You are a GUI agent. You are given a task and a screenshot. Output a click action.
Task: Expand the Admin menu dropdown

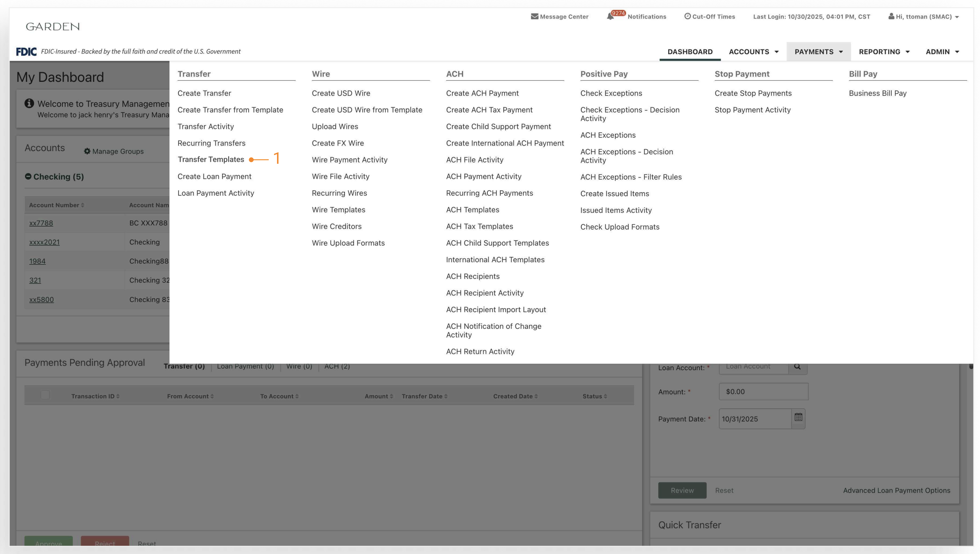click(x=942, y=52)
